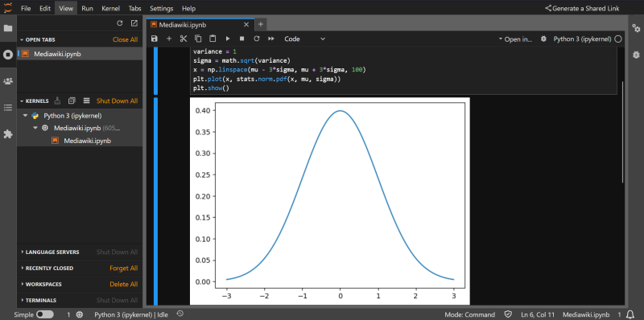This screenshot has width=644, height=320.
Task: Open the Extension Manager puzzle icon
Action: click(8, 134)
